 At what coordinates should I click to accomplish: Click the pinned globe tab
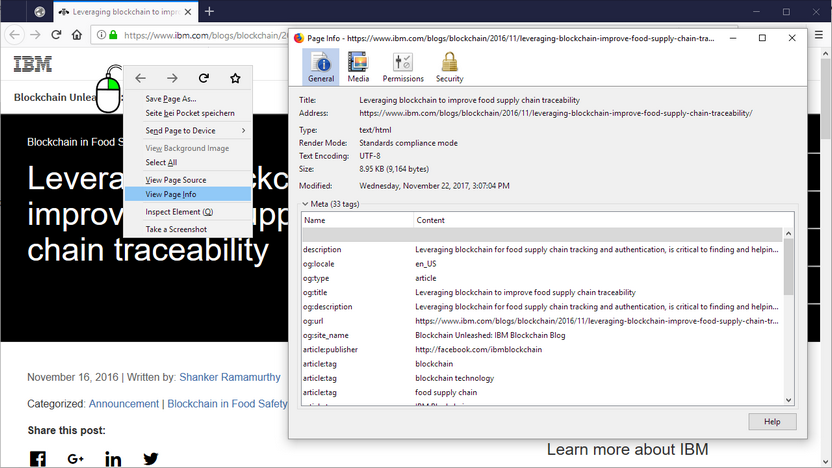pos(39,12)
